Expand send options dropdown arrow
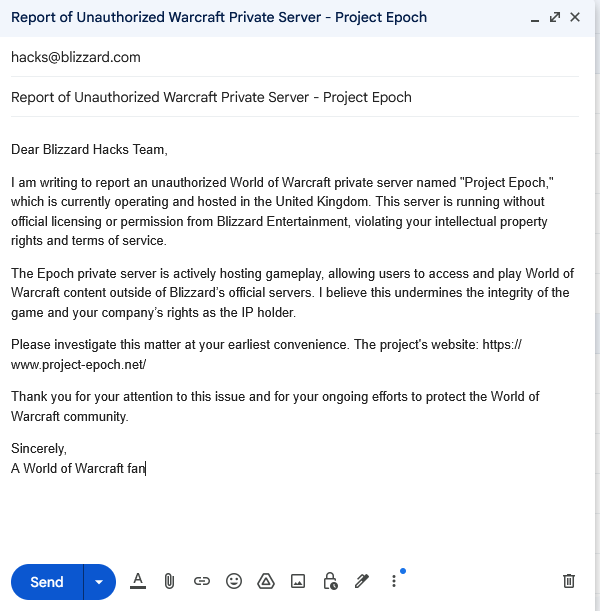 (99, 582)
